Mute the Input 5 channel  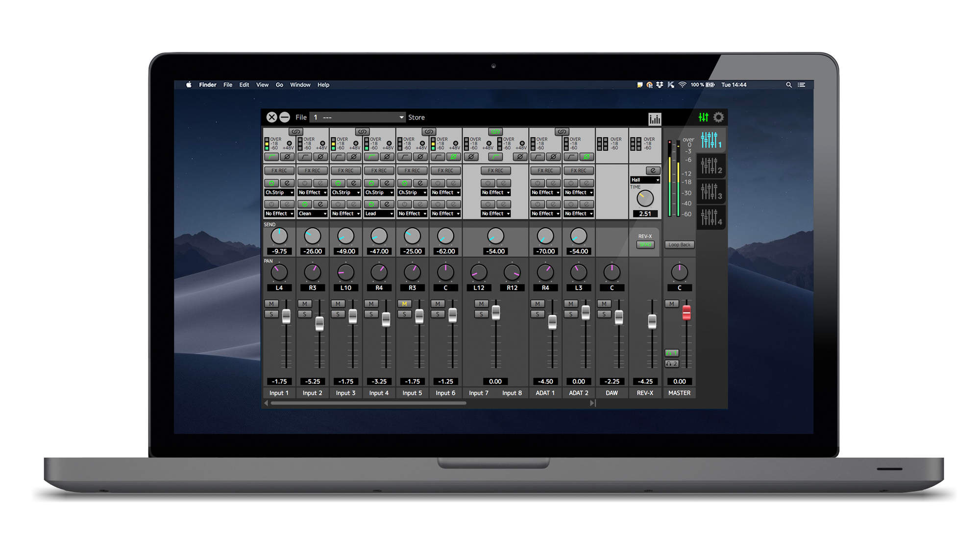[404, 304]
